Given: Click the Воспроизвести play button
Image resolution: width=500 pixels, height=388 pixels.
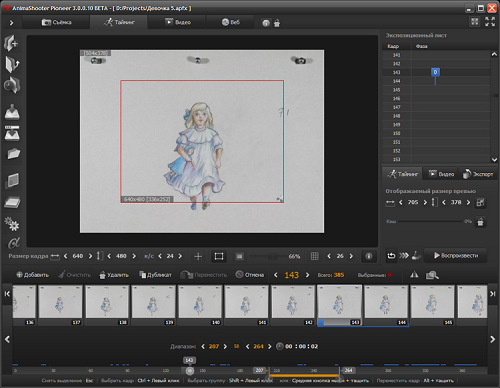Looking at the screenshot, I should pyautogui.click(x=455, y=256).
